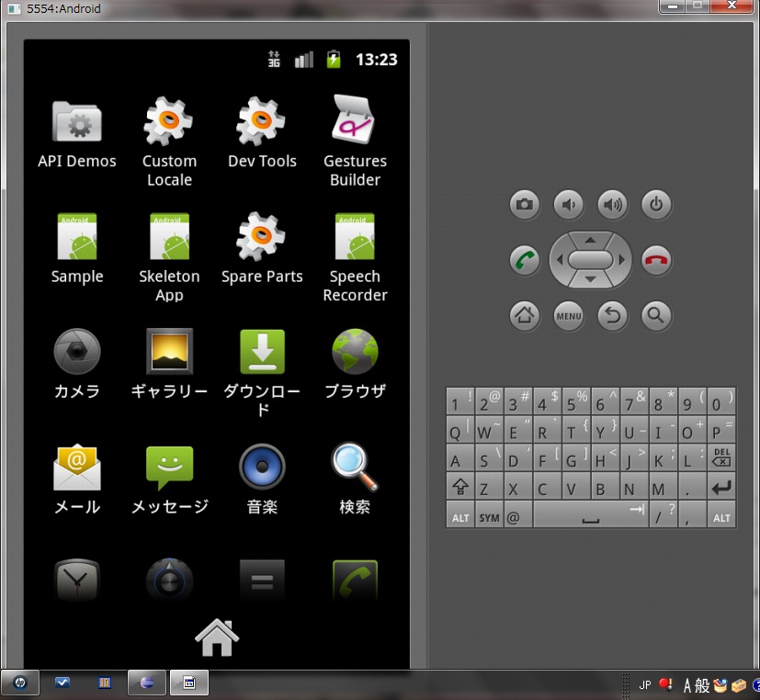Click the Shift key on keyboard
The width and height of the screenshot is (760, 700).
[x=460, y=486]
